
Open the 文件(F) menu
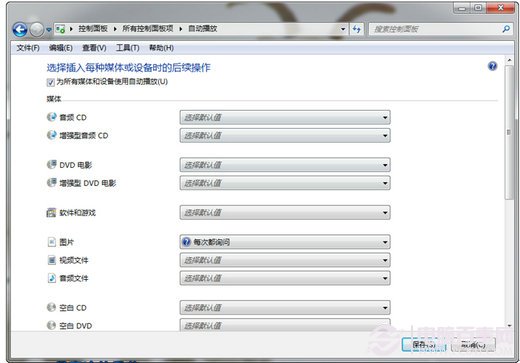[28, 48]
